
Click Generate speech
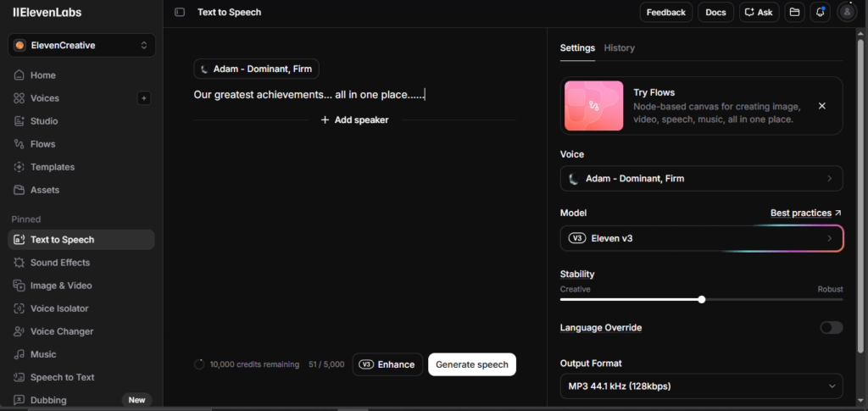pyautogui.click(x=472, y=364)
